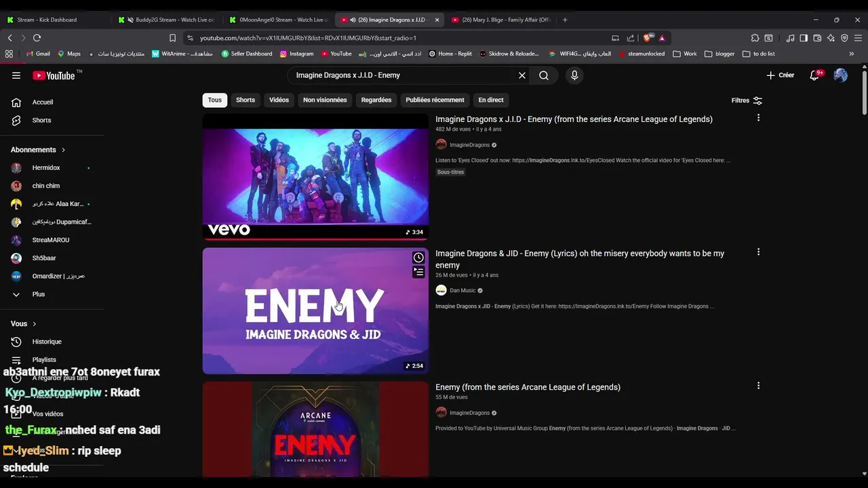
Task: Open the to do list bookmarks folder
Action: (759, 54)
